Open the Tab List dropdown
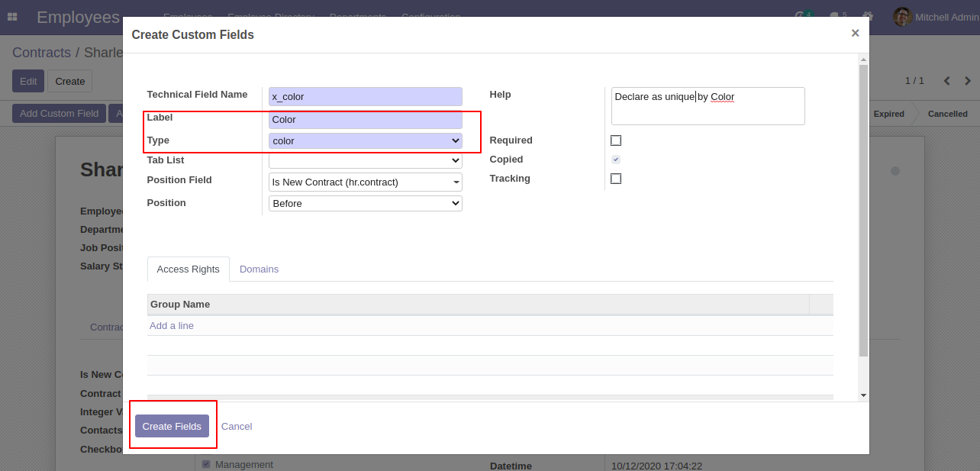The image size is (980, 471). click(365, 161)
